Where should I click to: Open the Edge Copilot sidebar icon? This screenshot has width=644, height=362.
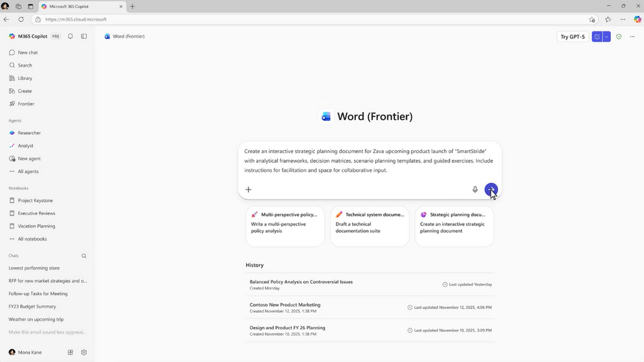[x=637, y=20]
